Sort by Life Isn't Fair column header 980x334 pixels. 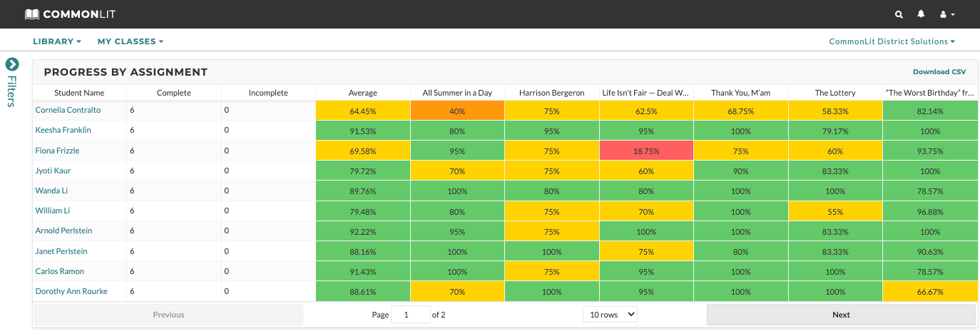646,93
